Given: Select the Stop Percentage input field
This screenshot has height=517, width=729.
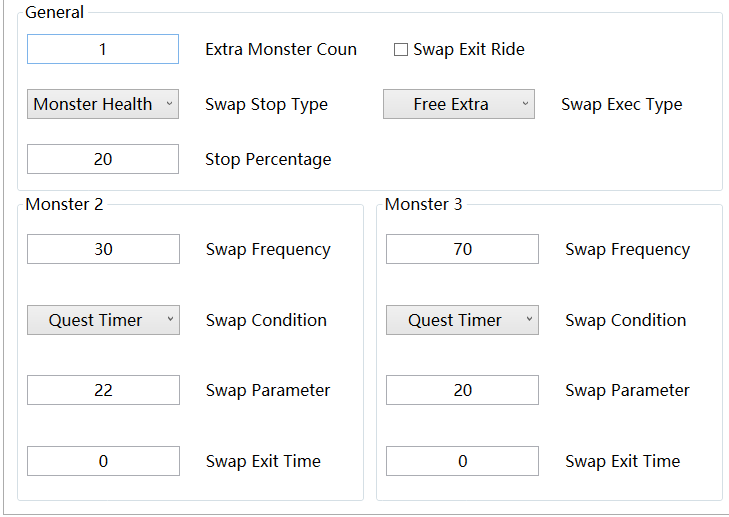Looking at the screenshot, I should [103, 159].
